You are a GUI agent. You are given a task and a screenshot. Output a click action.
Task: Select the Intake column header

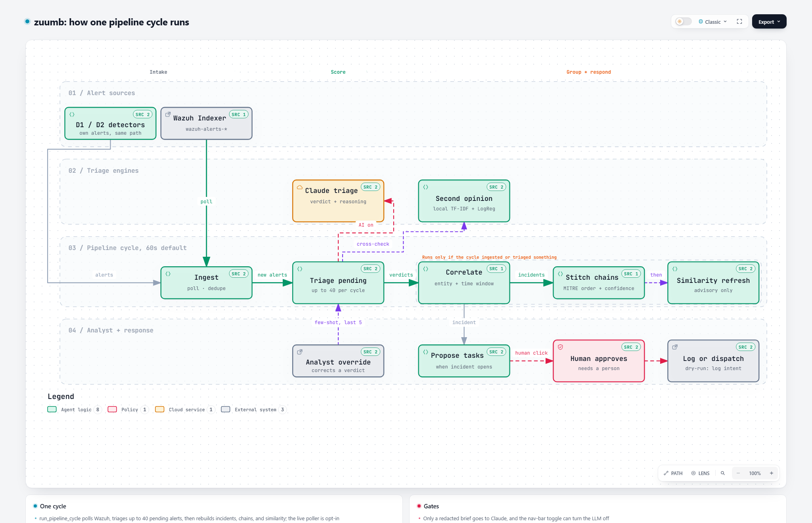coord(158,72)
